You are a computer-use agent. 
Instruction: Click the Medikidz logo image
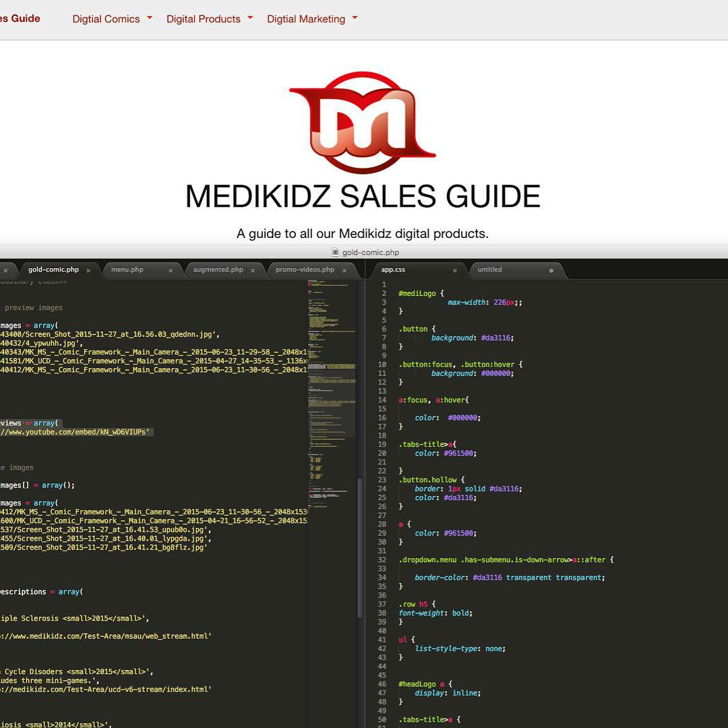point(363,123)
